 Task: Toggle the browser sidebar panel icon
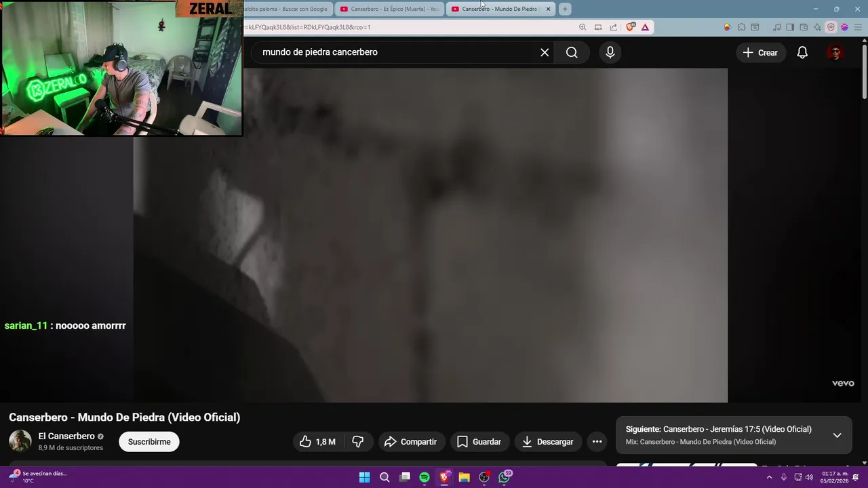click(790, 27)
